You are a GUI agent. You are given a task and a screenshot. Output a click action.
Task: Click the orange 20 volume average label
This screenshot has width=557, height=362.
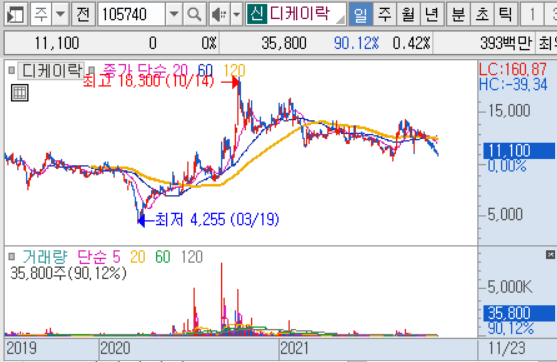click(x=137, y=256)
